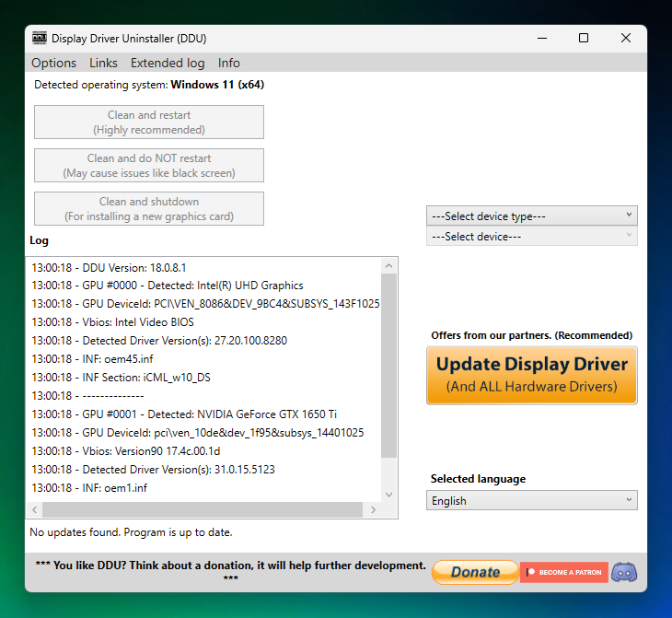Image resolution: width=672 pixels, height=618 pixels.
Task: Open the Options menu
Action: pyautogui.click(x=53, y=63)
